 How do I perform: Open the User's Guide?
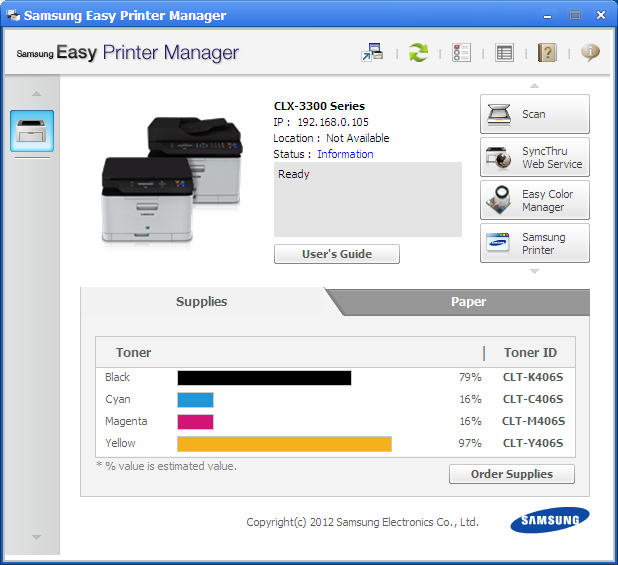point(337,254)
